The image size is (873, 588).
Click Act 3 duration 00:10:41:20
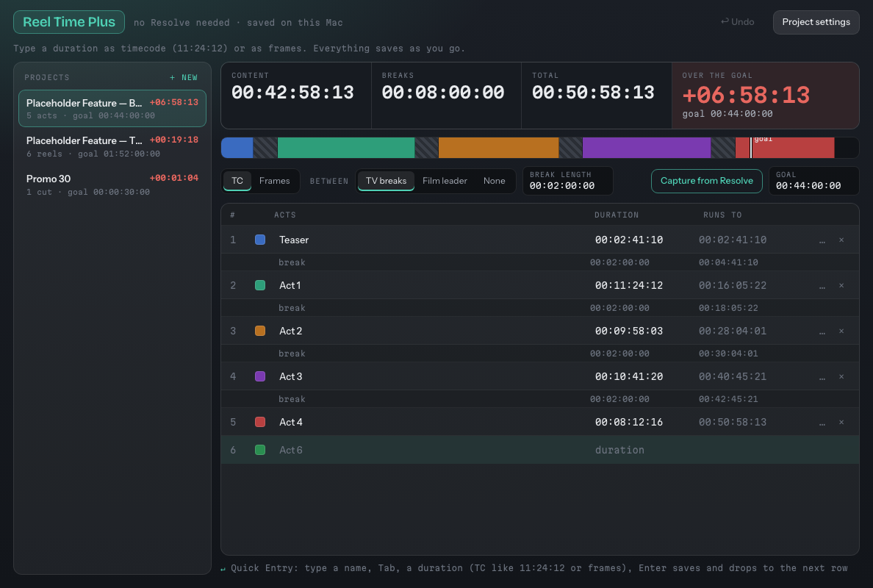click(x=629, y=377)
